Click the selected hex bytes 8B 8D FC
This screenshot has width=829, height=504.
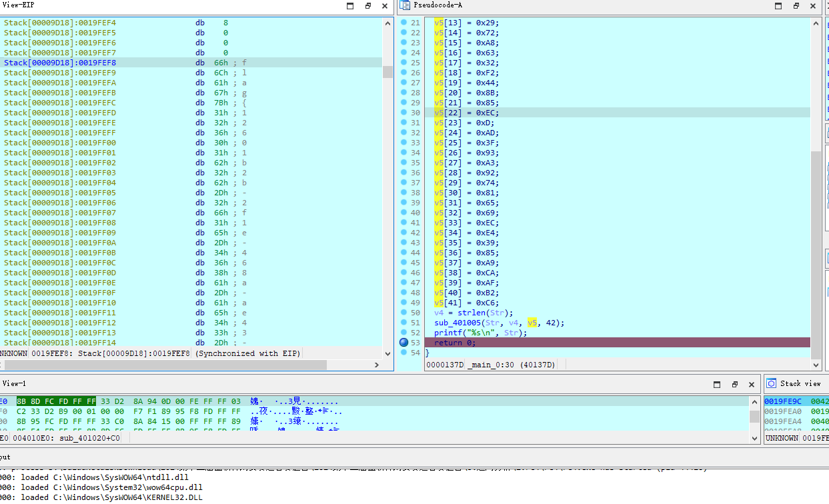point(56,401)
